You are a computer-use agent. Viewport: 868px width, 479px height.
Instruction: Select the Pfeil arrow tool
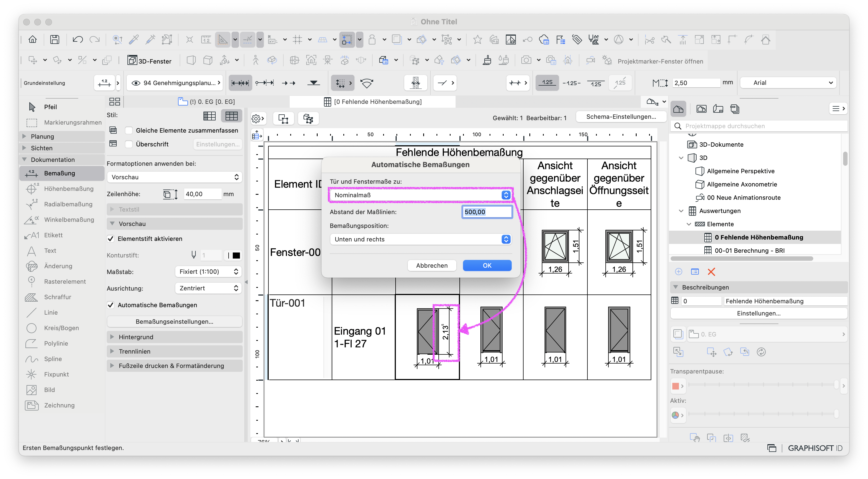click(62, 107)
